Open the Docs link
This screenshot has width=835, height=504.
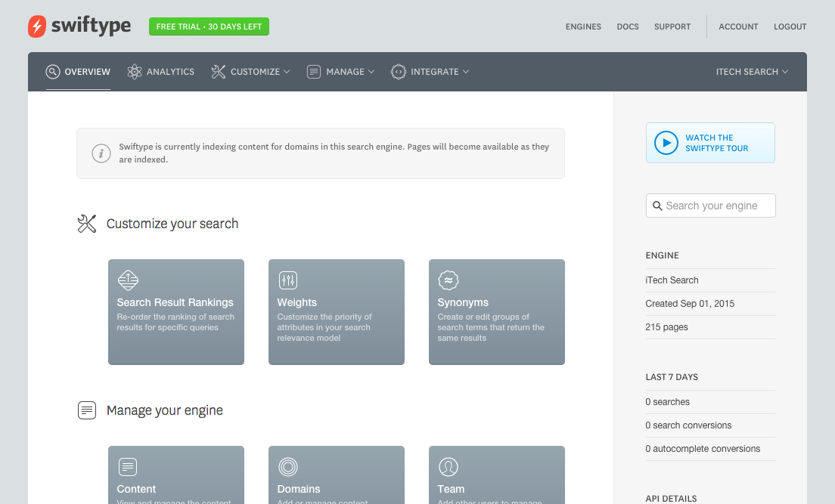pos(628,26)
